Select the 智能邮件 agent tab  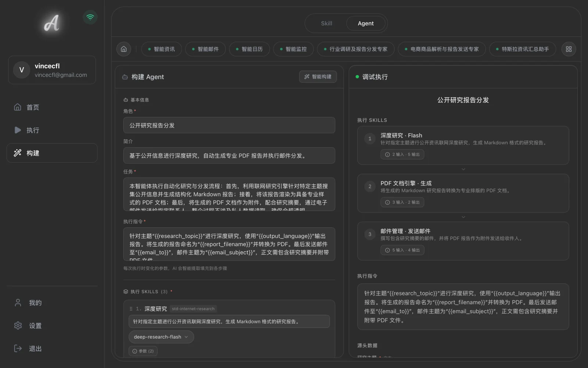pyautogui.click(x=205, y=49)
